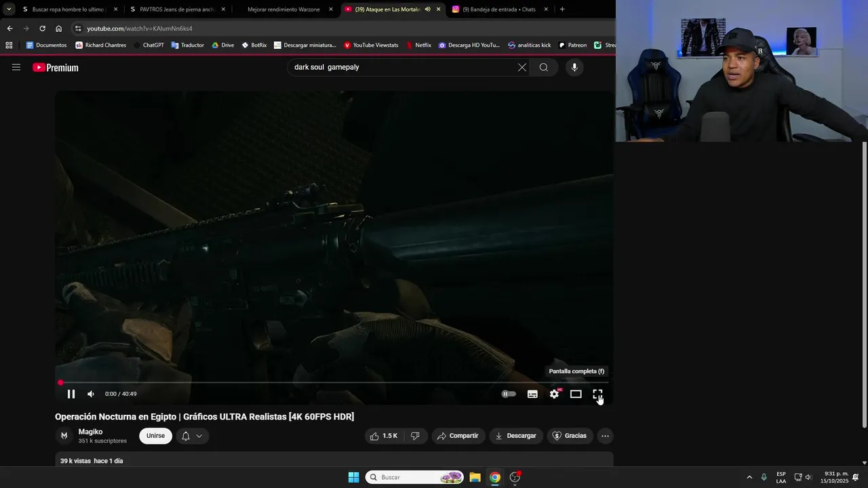Open Chrome from the taskbar
This screenshot has height=488, width=868.
coord(495,477)
